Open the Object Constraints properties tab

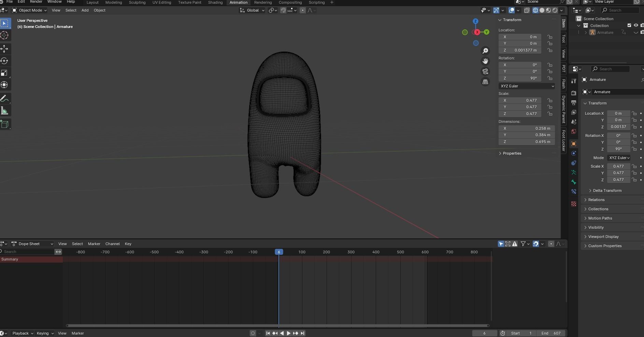(x=574, y=163)
